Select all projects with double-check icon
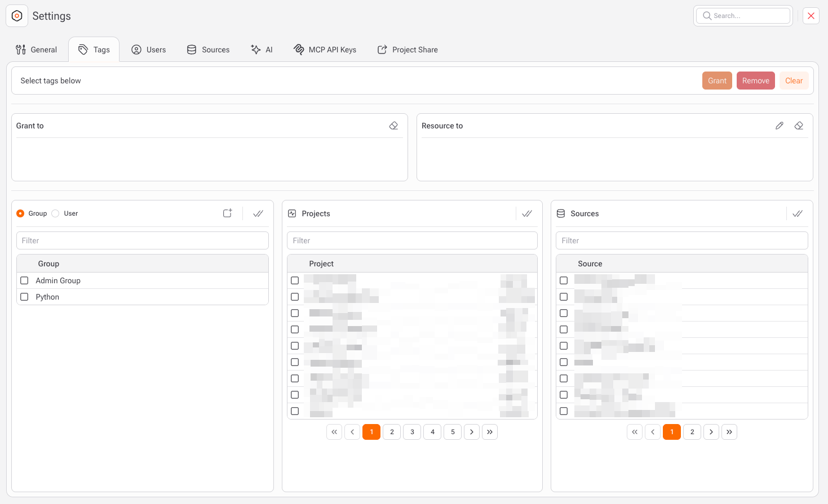The width and height of the screenshot is (828, 504). click(527, 213)
